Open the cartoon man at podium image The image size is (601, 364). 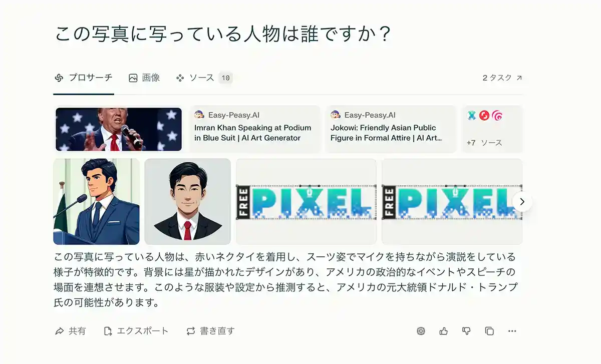point(97,202)
